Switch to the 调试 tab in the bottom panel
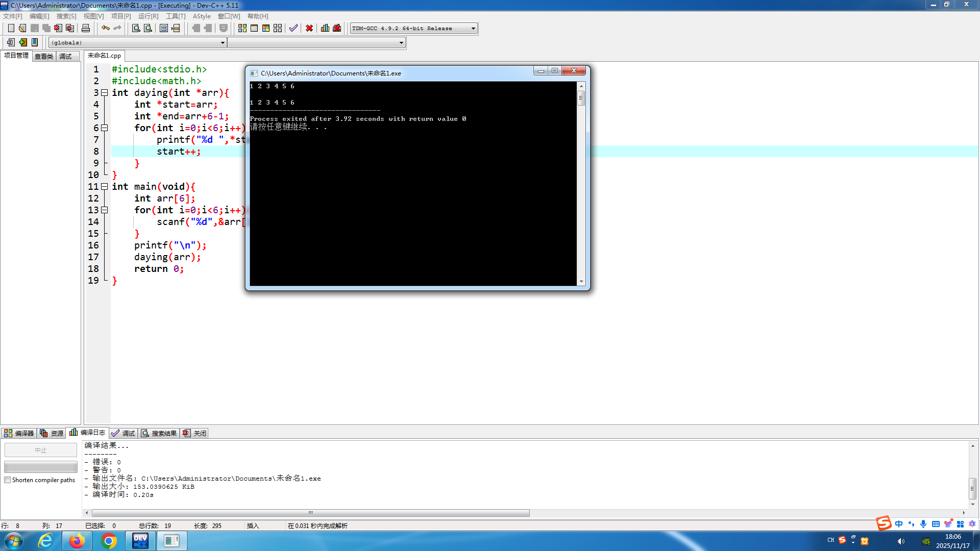 coord(124,433)
